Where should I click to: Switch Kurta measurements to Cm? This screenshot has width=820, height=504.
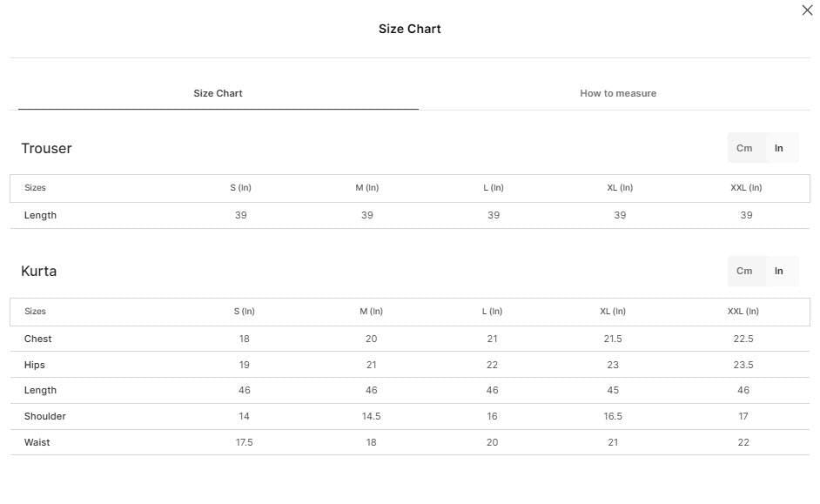coord(744,271)
